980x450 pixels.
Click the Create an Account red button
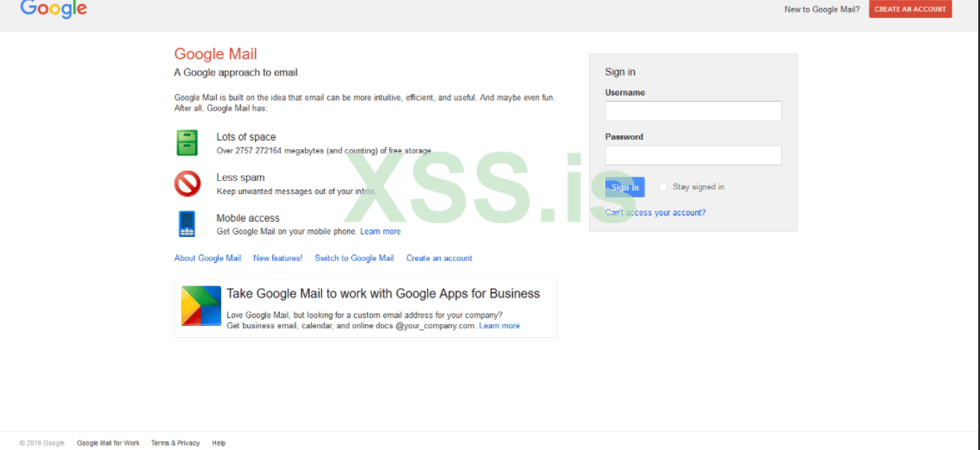click(x=910, y=9)
